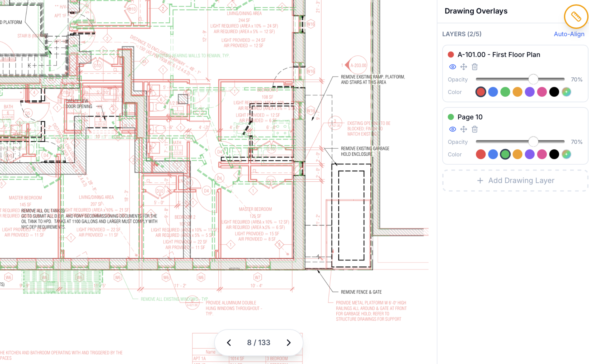Image resolution: width=589 pixels, height=364 pixels.
Task: Choose pink color for Page 10 layer
Action: 542,154
